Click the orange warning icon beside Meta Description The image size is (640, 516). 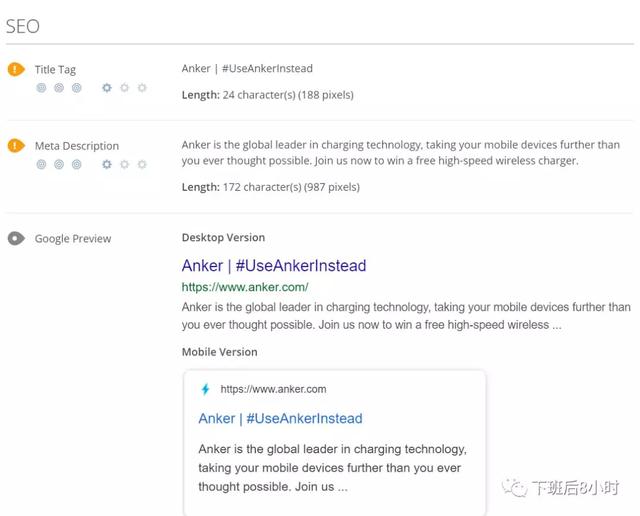coord(16,145)
